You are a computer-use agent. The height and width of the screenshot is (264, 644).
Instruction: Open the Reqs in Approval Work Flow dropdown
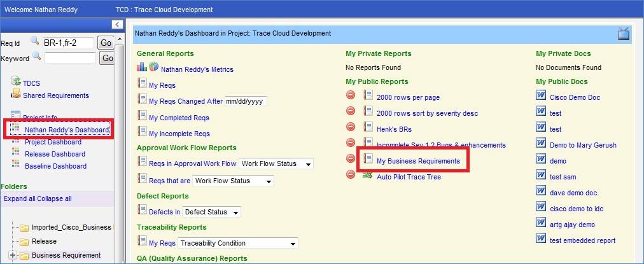point(276,163)
